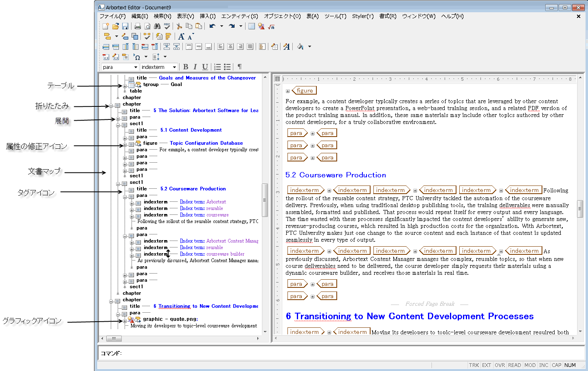Screen dimensions: 588x371
Task: Expand the tgroup node in document map
Action: (x=125, y=86)
